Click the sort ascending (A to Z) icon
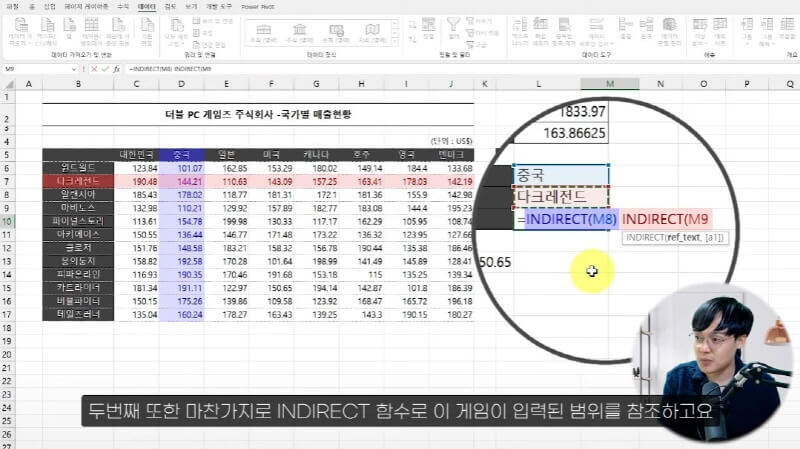 (x=412, y=24)
